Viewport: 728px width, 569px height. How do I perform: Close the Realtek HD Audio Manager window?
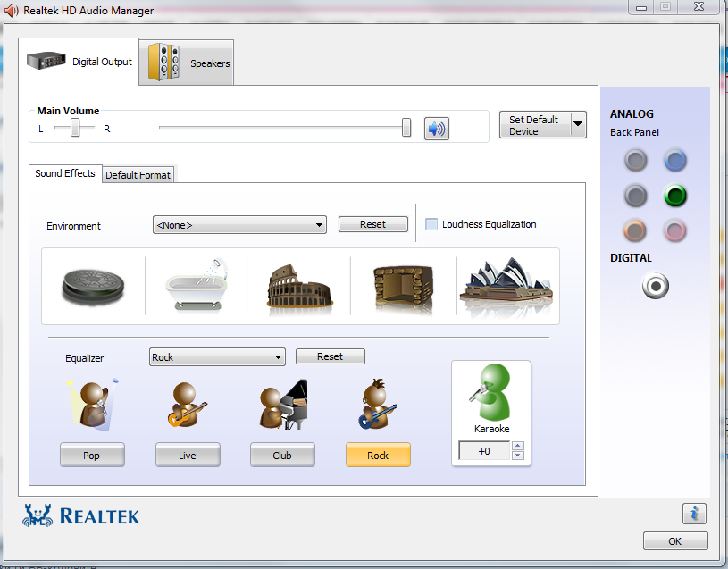click(699, 7)
